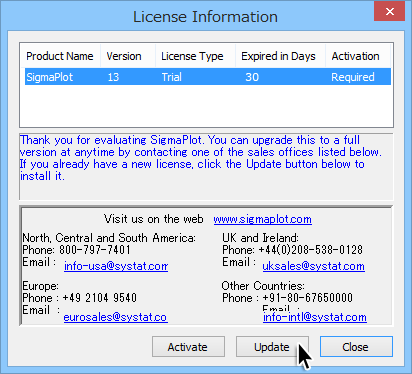The width and height of the screenshot is (412, 374).
Task: Open the uksales@systat.com email link
Action: click(313, 266)
